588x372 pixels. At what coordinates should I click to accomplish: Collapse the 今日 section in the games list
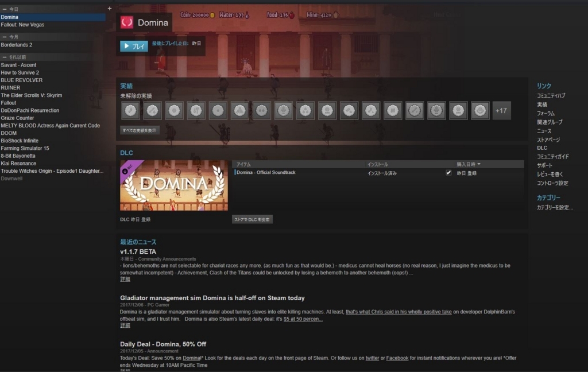pyautogui.click(x=5, y=9)
